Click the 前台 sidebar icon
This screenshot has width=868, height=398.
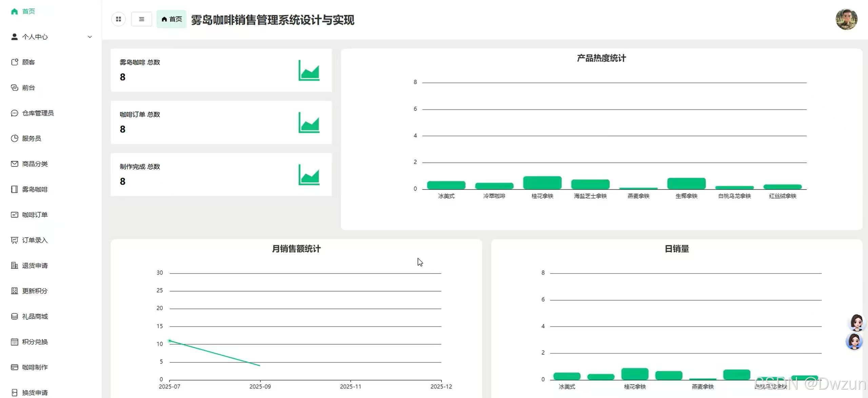tap(14, 88)
